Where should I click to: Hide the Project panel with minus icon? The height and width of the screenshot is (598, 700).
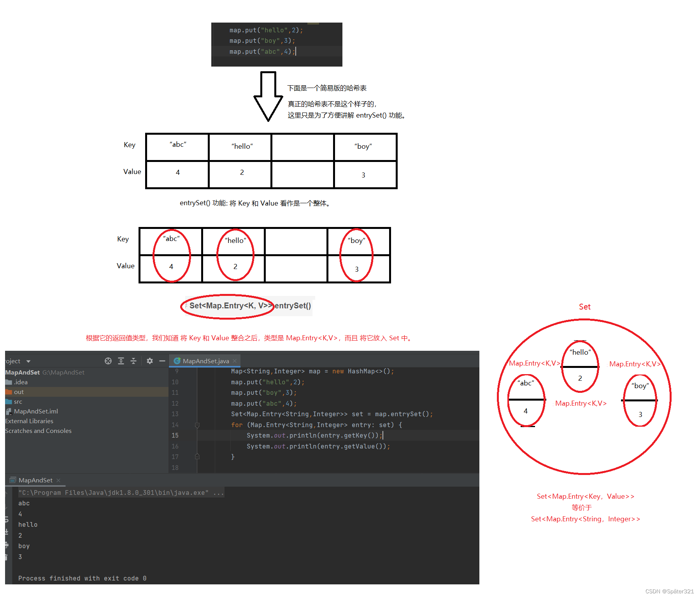pos(162,361)
